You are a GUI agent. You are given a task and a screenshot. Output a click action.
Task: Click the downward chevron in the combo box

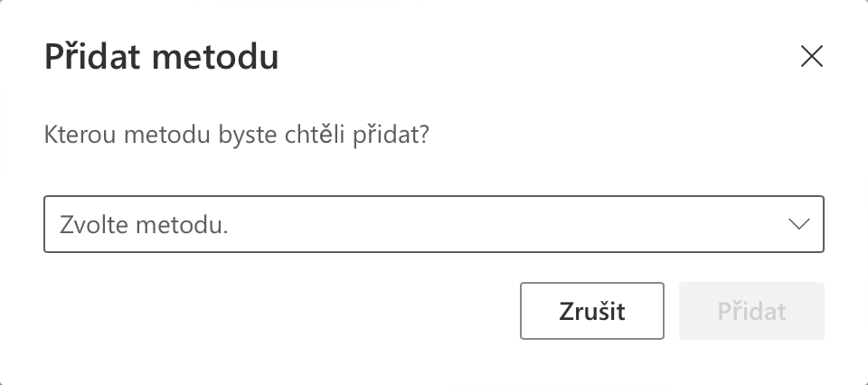798,224
